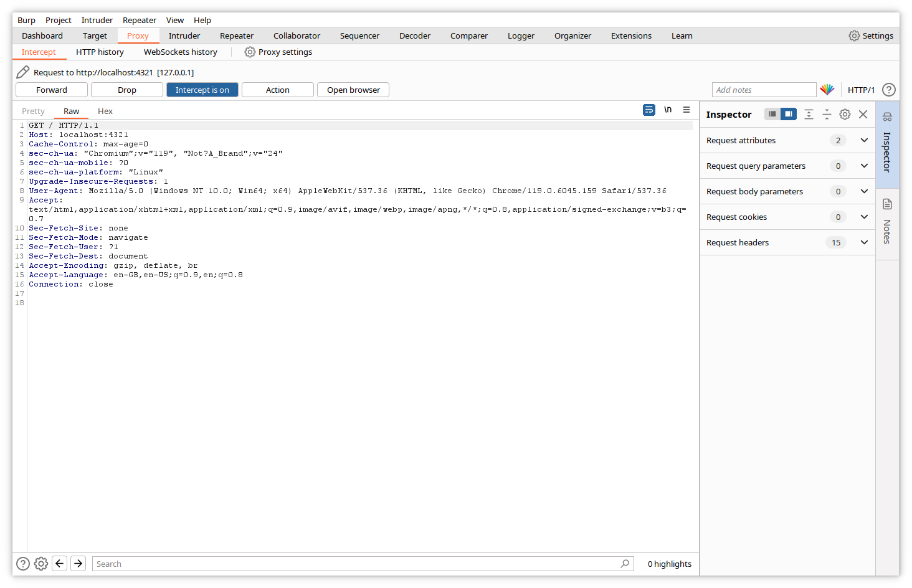Forward the intercepted request

[x=52, y=90]
